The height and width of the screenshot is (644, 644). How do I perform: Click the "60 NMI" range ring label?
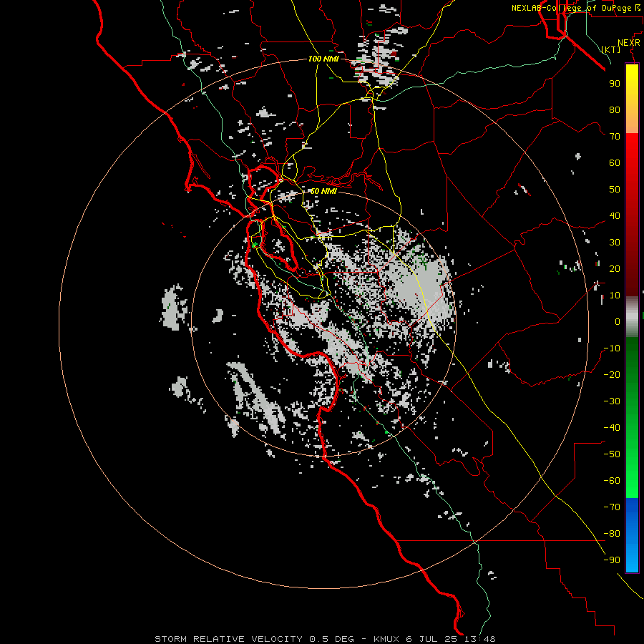point(323,191)
